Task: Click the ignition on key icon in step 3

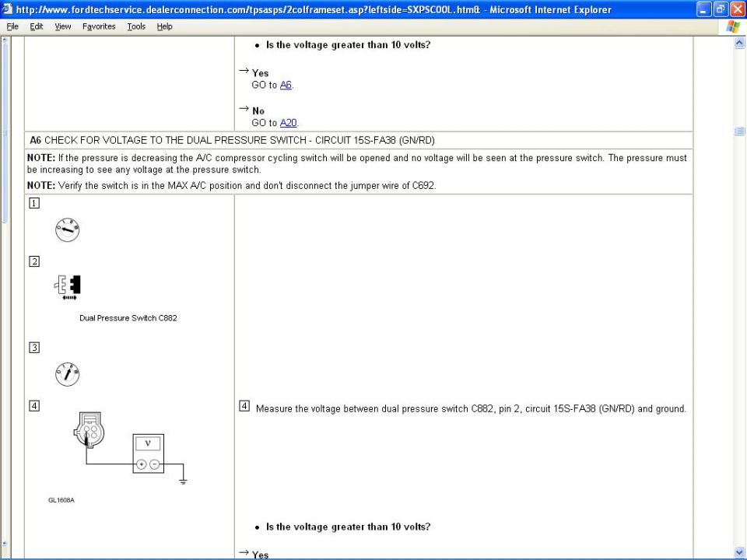Action: [x=67, y=374]
